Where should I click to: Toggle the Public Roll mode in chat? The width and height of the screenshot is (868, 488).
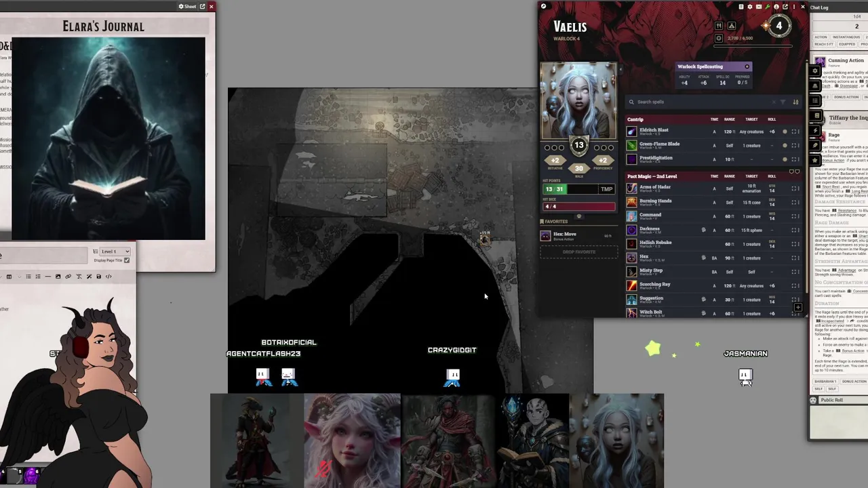tap(813, 400)
